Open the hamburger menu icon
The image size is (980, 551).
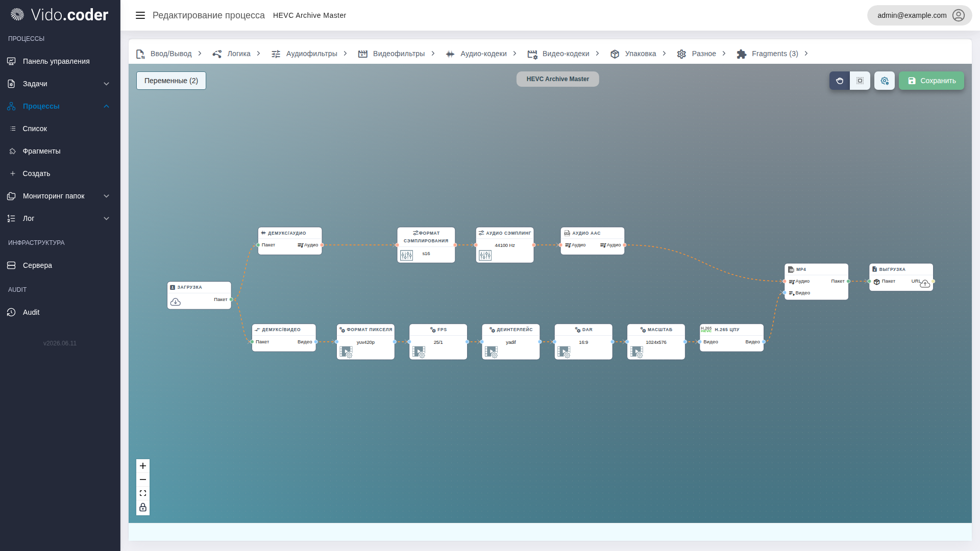pyautogui.click(x=140, y=15)
